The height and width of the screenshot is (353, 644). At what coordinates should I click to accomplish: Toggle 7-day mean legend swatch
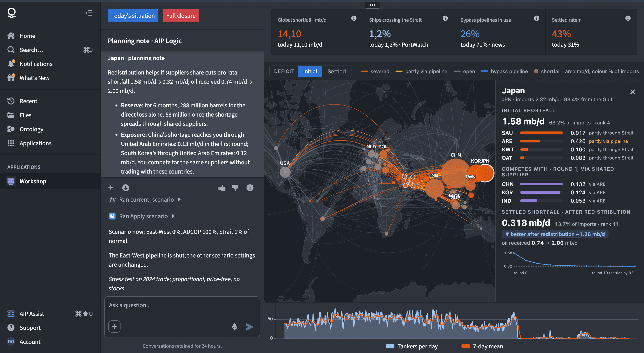pyautogui.click(x=465, y=346)
